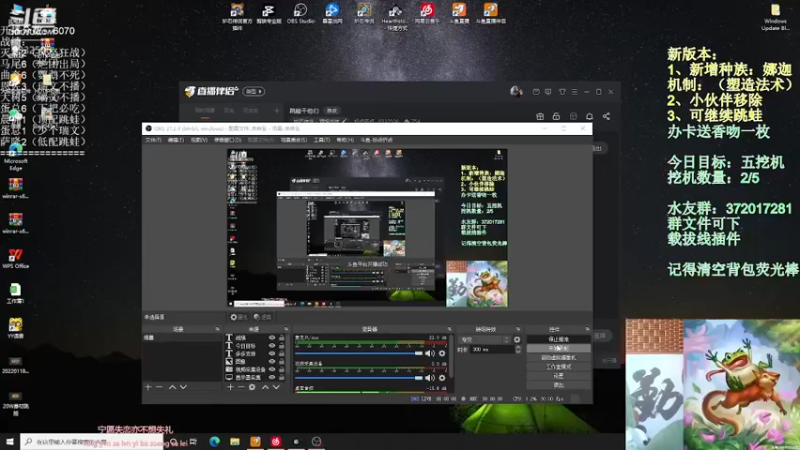Click the share icon in 直播伴侣 window
The image size is (800, 450).
click(606, 116)
